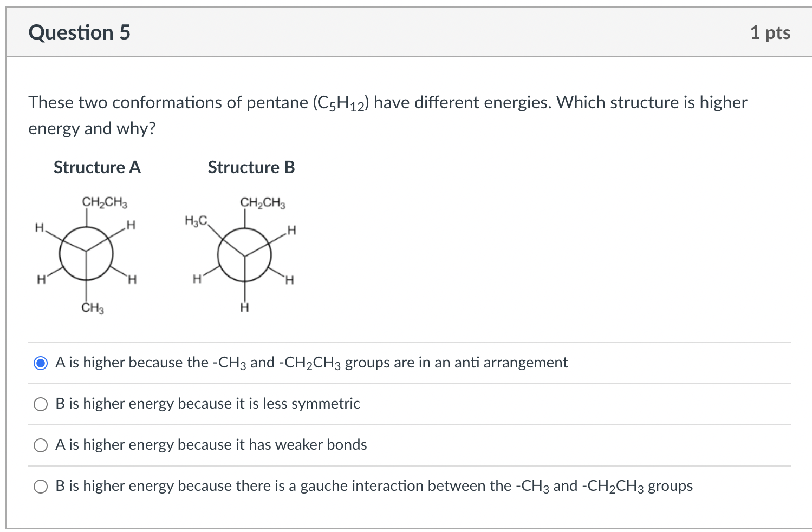
Task: Click the Structure B label
Action: (x=250, y=168)
